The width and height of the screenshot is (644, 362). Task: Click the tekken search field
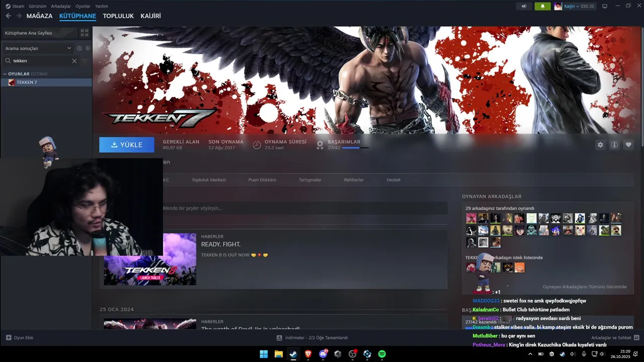(x=40, y=61)
